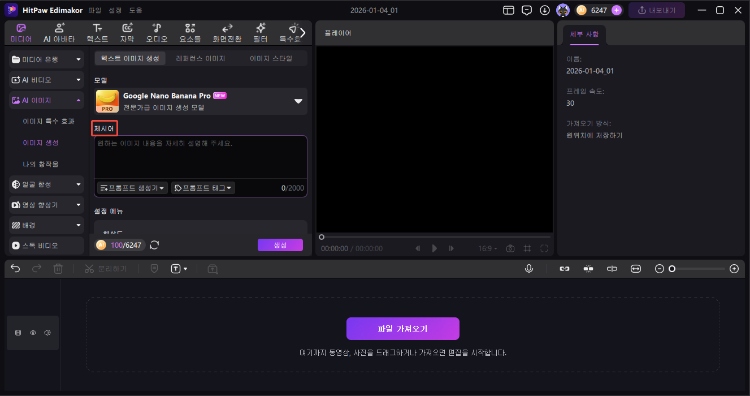Image resolution: width=750 pixels, height=396 pixels.
Task: Open the 16:9 aspect ratio dropdown
Action: (487, 248)
